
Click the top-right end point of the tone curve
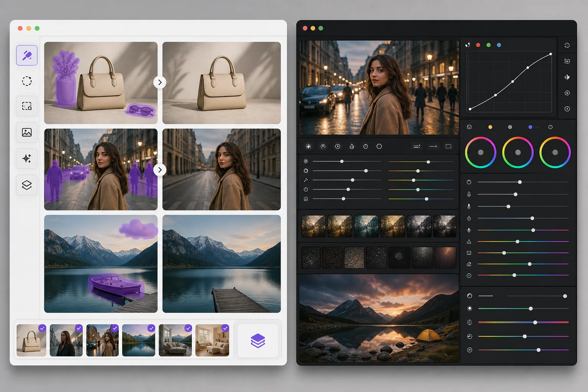pyautogui.click(x=550, y=54)
